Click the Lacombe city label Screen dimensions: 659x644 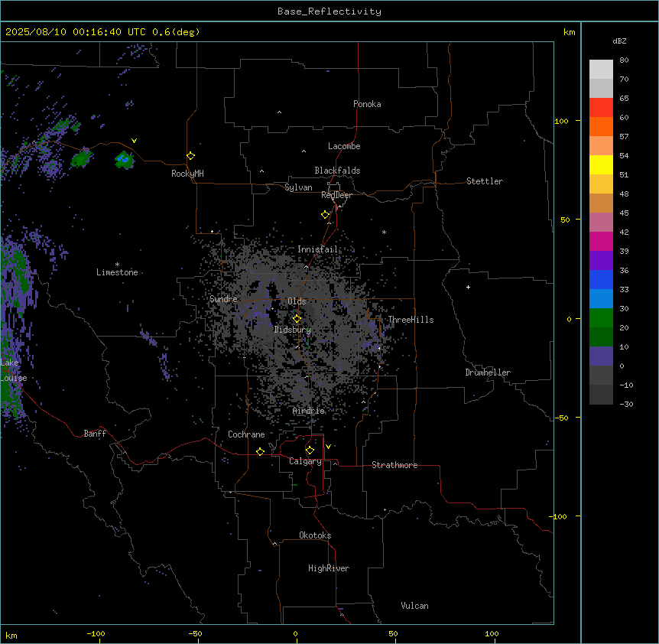click(x=344, y=146)
